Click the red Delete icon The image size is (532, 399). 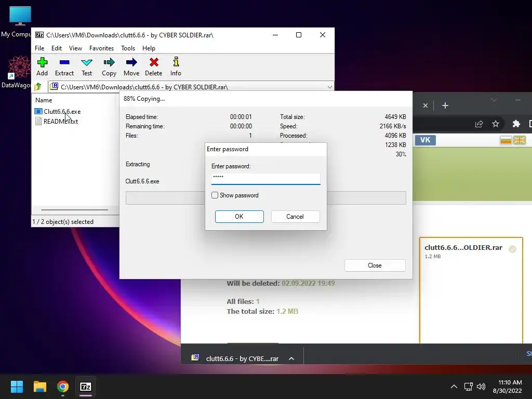coord(154,67)
